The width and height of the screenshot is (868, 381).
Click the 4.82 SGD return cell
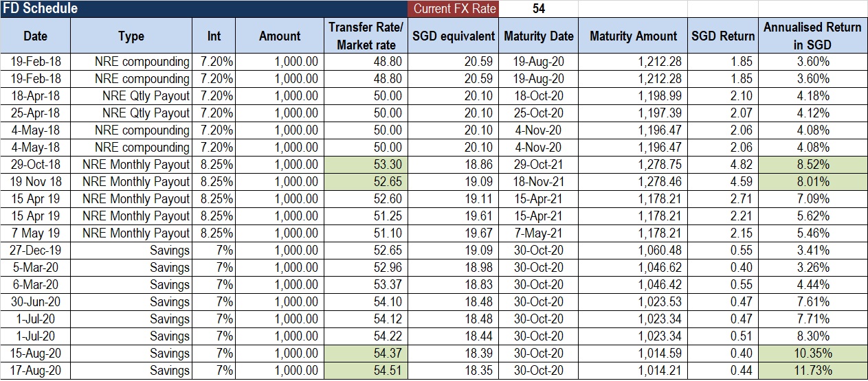pyautogui.click(x=722, y=165)
